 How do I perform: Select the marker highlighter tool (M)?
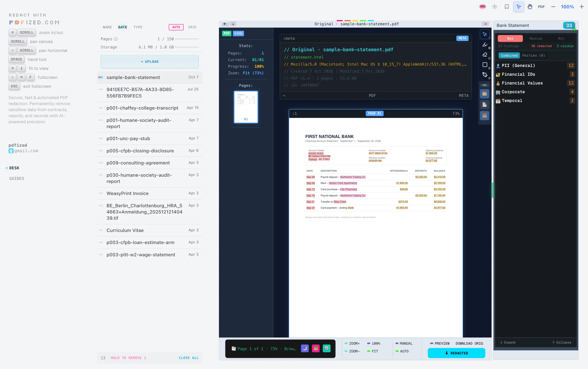pyautogui.click(x=485, y=44)
